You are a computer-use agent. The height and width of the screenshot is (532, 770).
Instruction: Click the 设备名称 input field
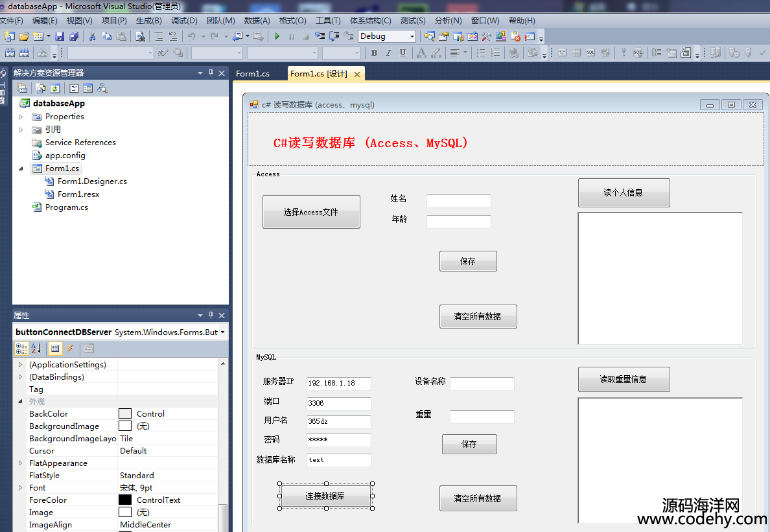482,384
